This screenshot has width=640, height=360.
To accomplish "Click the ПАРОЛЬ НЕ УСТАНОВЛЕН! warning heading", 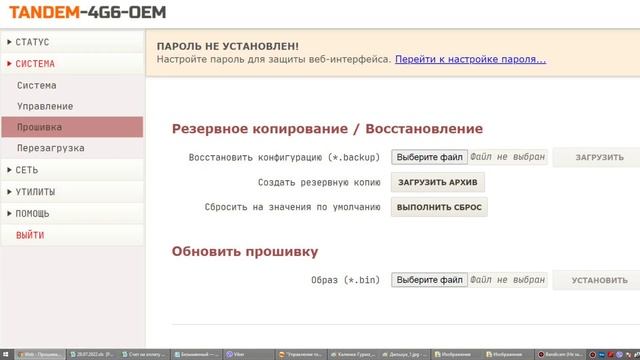I will [x=228, y=46].
